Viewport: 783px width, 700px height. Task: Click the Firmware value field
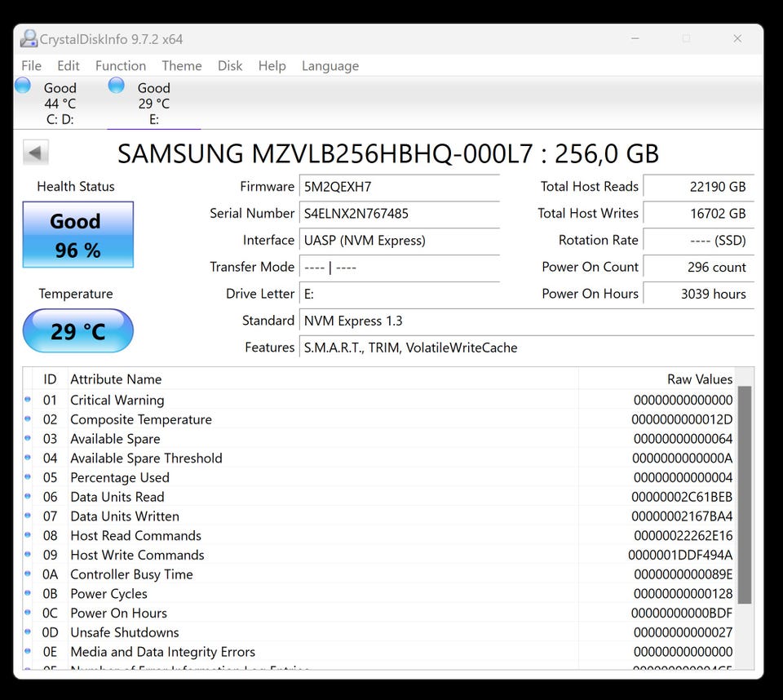point(399,187)
